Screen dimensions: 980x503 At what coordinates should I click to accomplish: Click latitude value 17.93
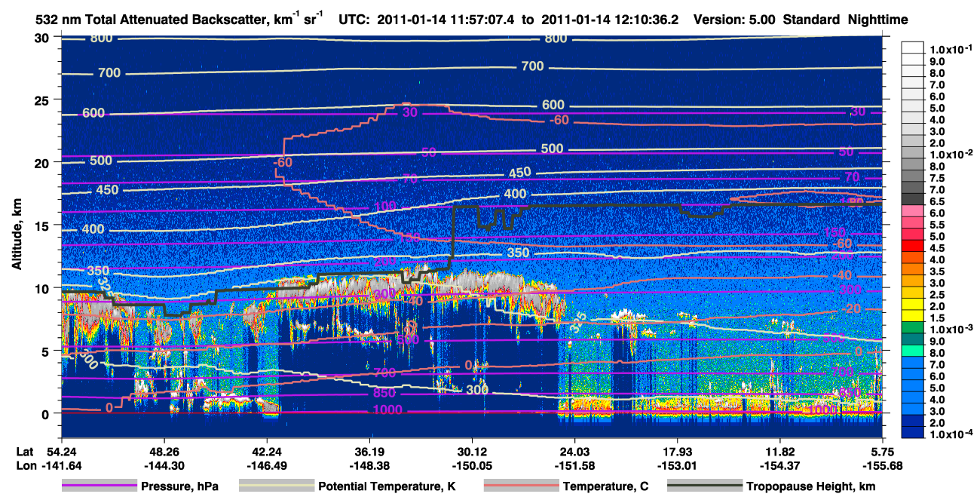678,451
